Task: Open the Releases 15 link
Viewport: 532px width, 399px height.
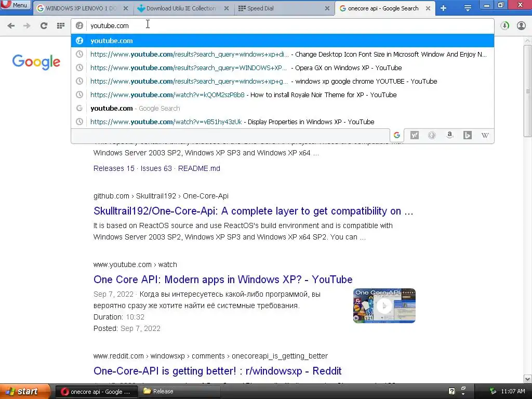Action: (x=114, y=168)
